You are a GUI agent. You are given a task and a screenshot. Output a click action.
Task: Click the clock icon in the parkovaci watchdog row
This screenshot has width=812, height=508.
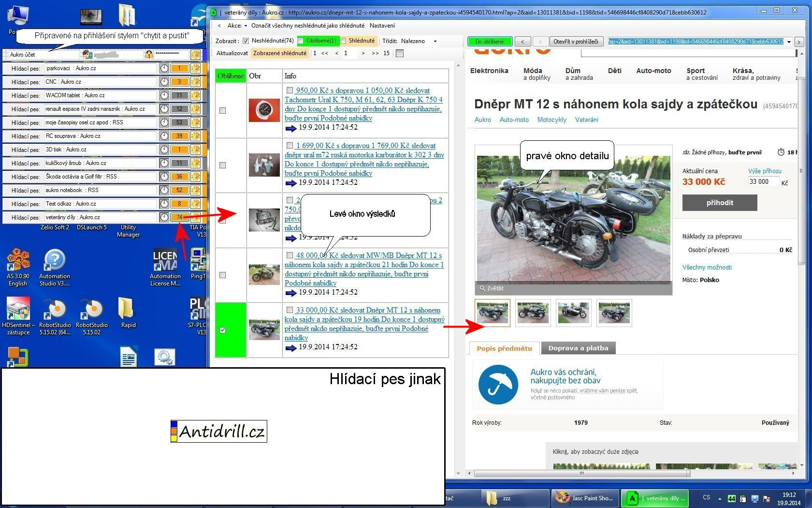point(164,68)
